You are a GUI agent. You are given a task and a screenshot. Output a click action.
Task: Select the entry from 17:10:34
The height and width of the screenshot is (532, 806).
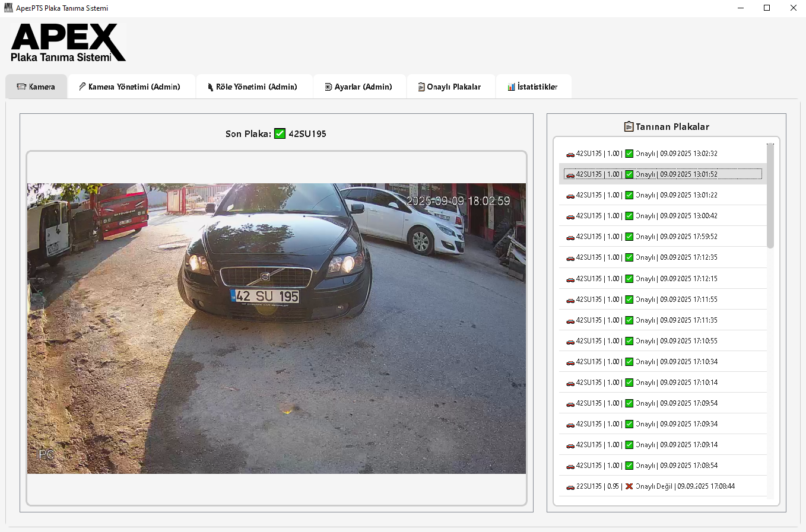[x=662, y=361]
